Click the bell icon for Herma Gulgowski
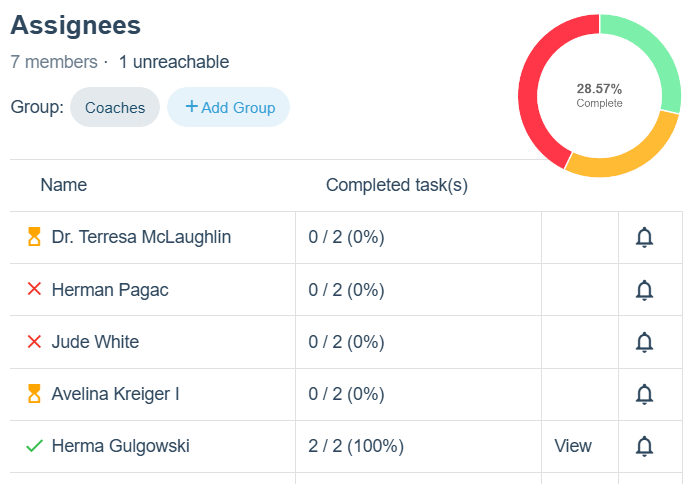Viewport: 693px width, 484px height. point(645,446)
